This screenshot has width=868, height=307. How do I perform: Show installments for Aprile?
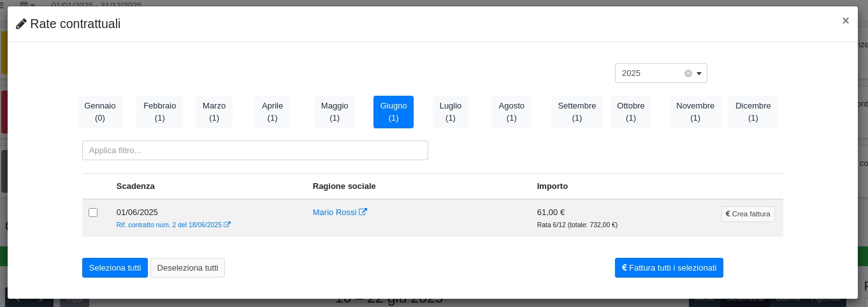(272, 112)
